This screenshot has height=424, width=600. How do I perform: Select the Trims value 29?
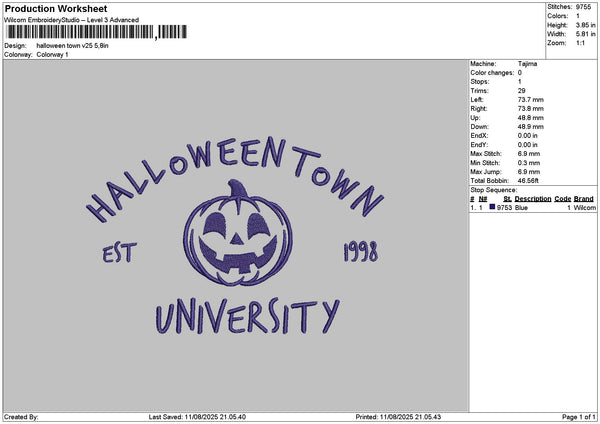tap(521, 91)
